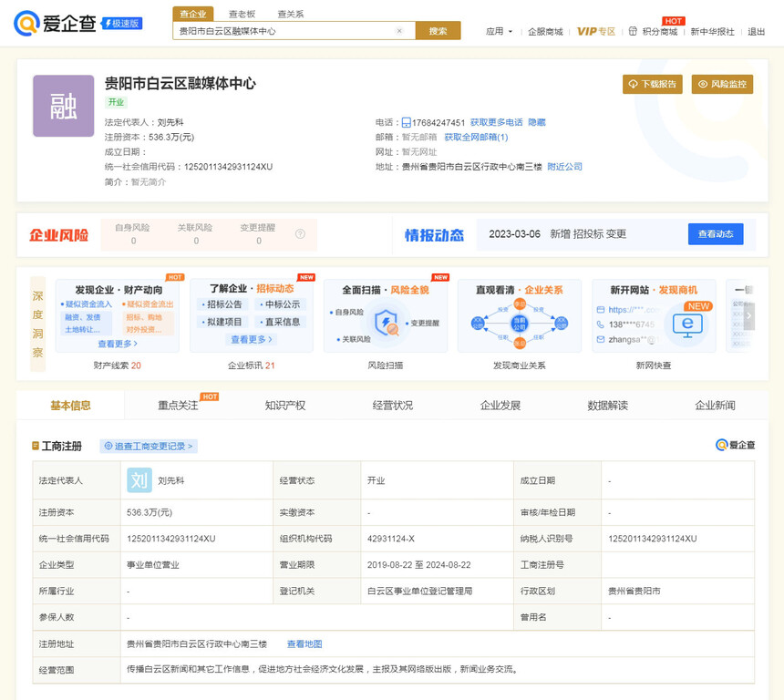Click the shield icon in 风险全貌 card
This screenshot has width=784, height=700.
pos(387,322)
